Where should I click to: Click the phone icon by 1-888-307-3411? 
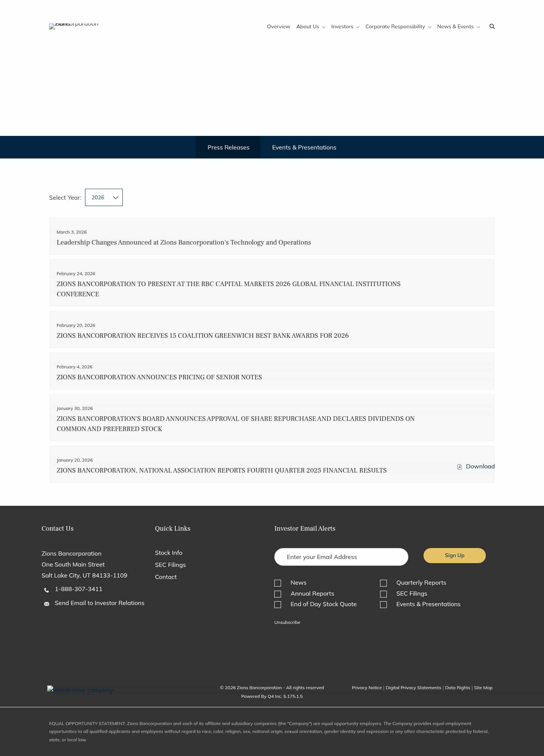pyautogui.click(x=46, y=590)
